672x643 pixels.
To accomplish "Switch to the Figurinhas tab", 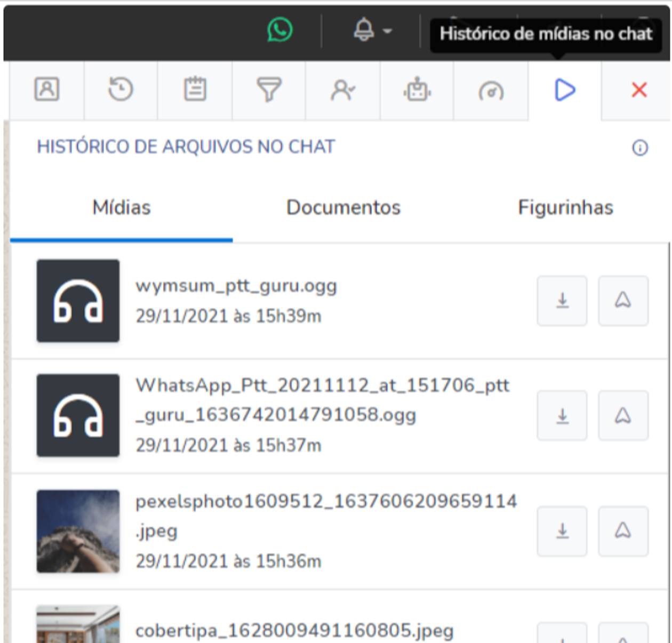I will (566, 207).
